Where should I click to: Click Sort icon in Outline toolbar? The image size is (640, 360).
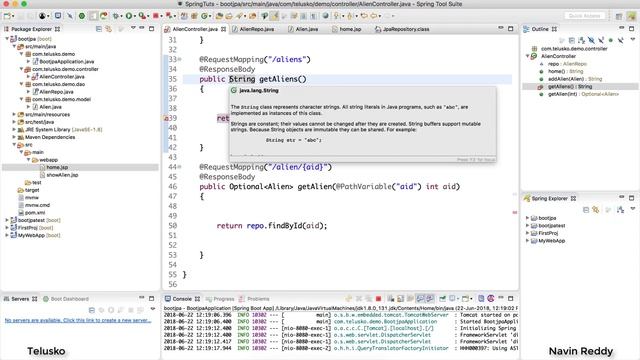point(581,40)
